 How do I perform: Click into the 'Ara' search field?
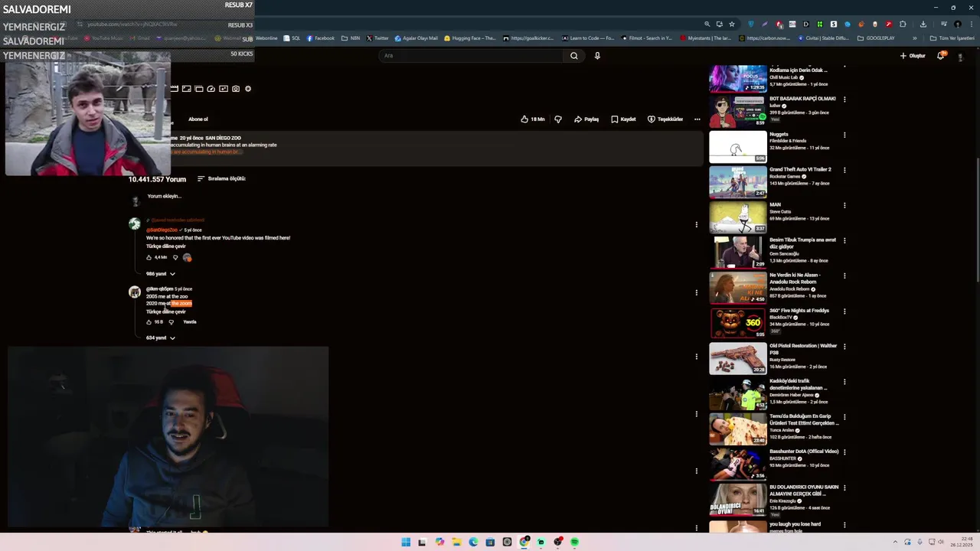point(472,55)
